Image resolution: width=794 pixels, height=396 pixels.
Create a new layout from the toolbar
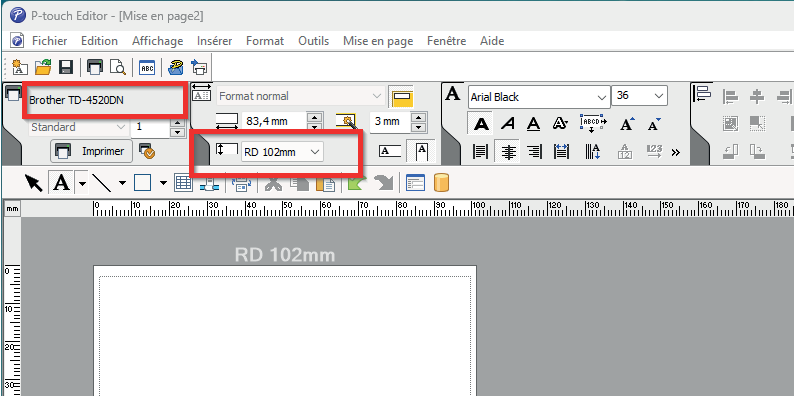tap(19, 67)
